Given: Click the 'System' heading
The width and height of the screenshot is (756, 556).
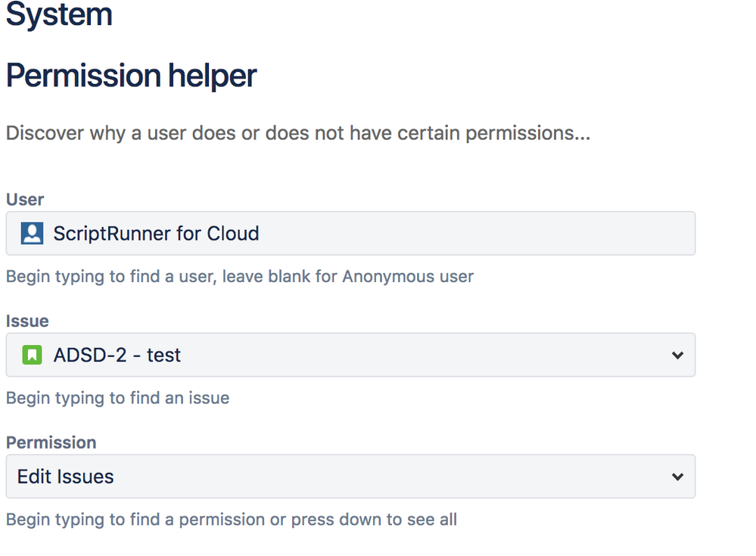Looking at the screenshot, I should click(x=59, y=14).
